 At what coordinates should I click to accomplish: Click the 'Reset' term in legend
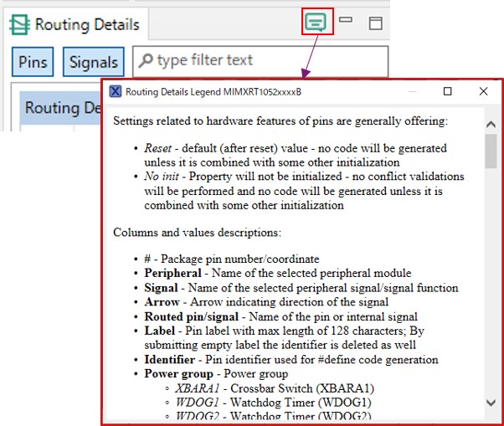click(x=158, y=148)
